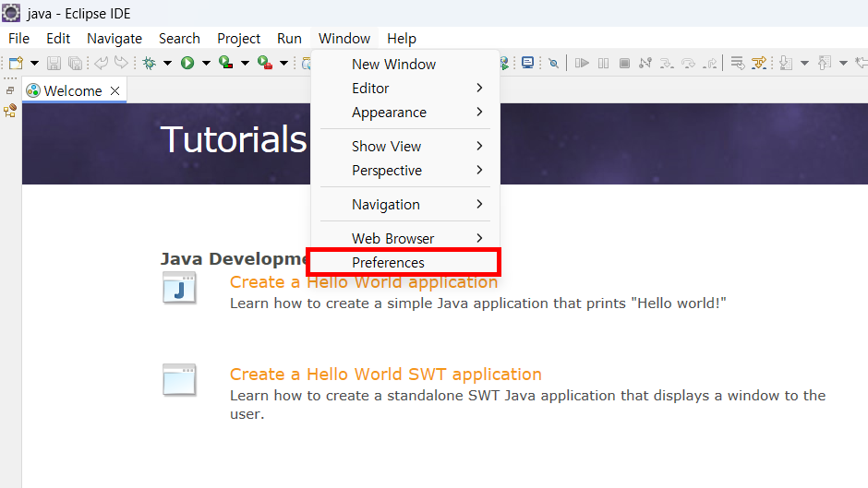Viewport: 868px width, 488px height.
Task: Open the Package Explorer icon in left trim
Action: (x=10, y=111)
